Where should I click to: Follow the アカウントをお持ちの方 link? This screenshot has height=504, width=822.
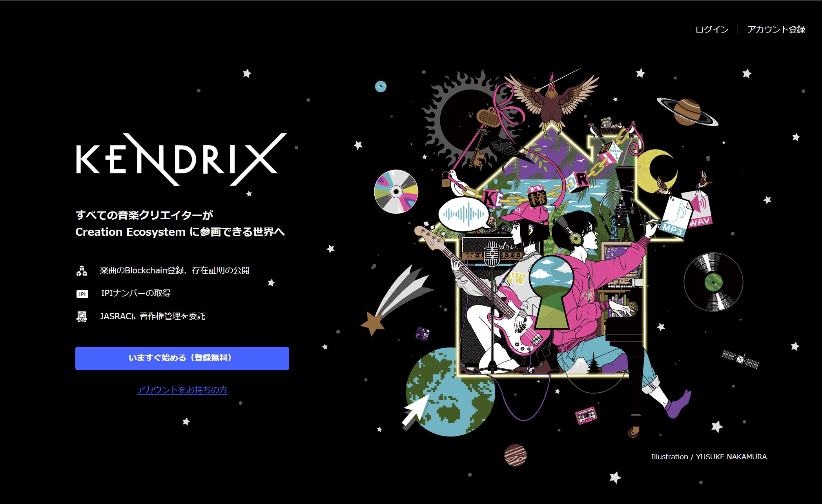click(x=182, y=390)
